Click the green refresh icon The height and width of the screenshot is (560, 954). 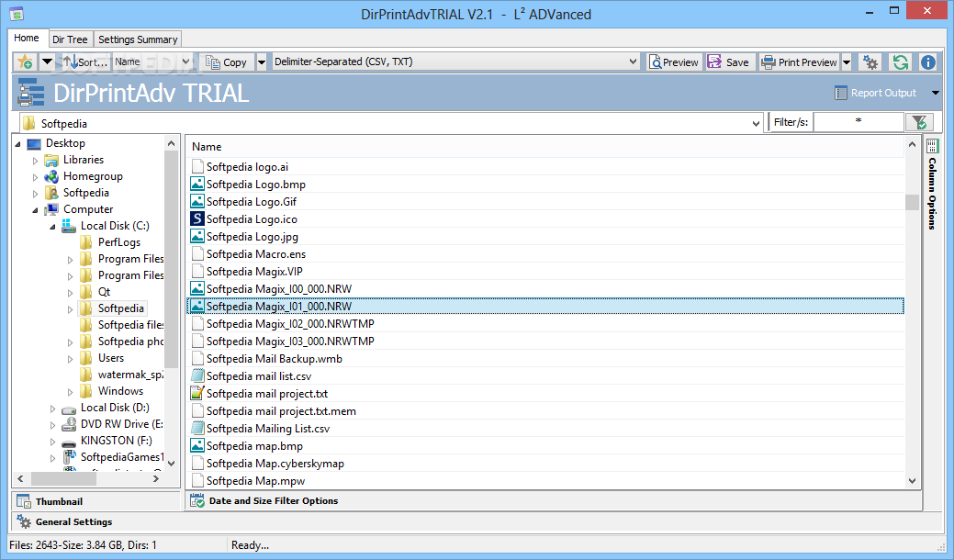pyautogui.click(x=901, y=62)
